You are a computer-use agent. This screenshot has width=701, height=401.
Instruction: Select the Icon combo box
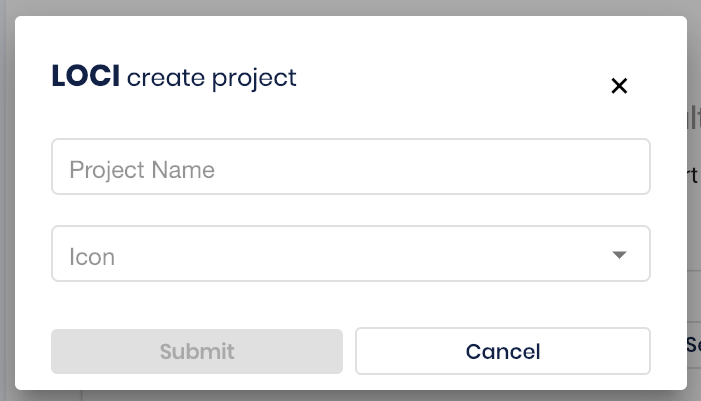350,254
